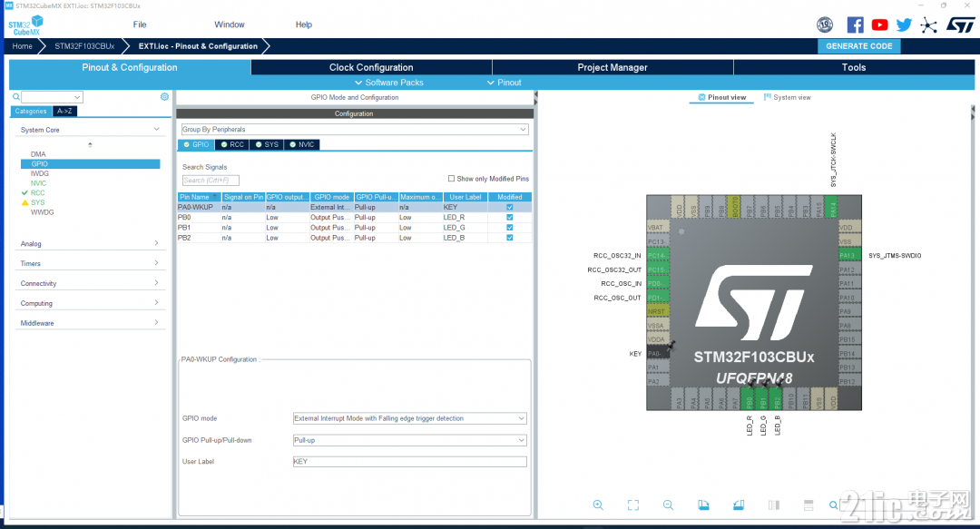Viewport: 980px width, 529px height.
Task: Select the NVIC configuration tab
Action: pos(302,144)
